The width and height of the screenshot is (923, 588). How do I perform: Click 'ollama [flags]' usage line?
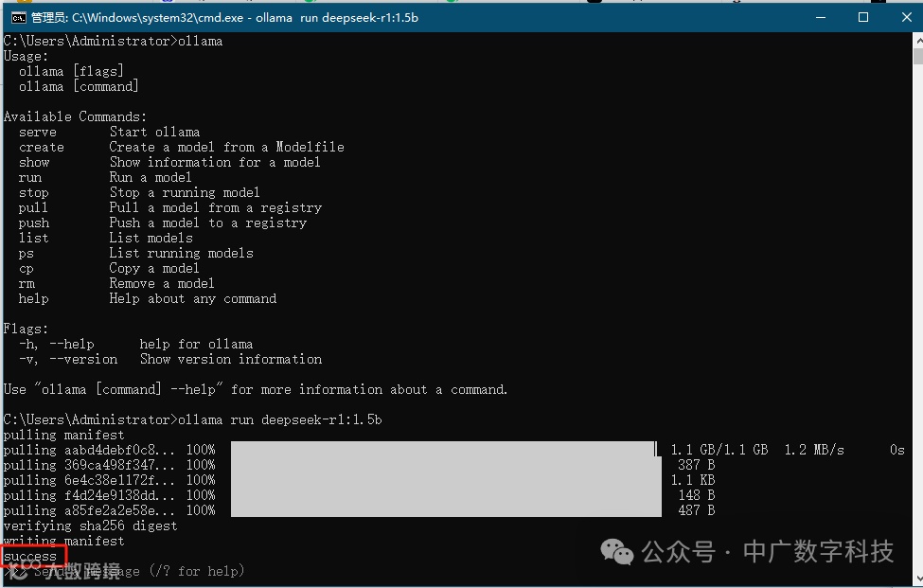click(71, 71)
